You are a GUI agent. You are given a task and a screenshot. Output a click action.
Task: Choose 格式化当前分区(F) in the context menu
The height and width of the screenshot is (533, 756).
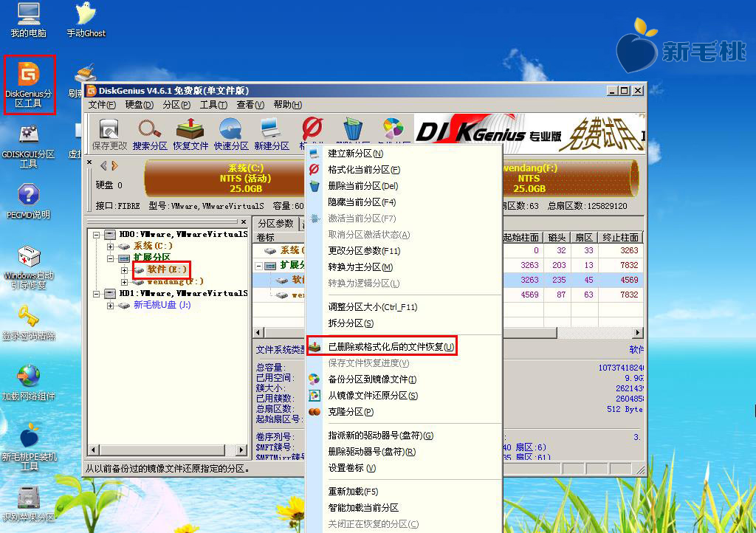[x=404, y=170]
